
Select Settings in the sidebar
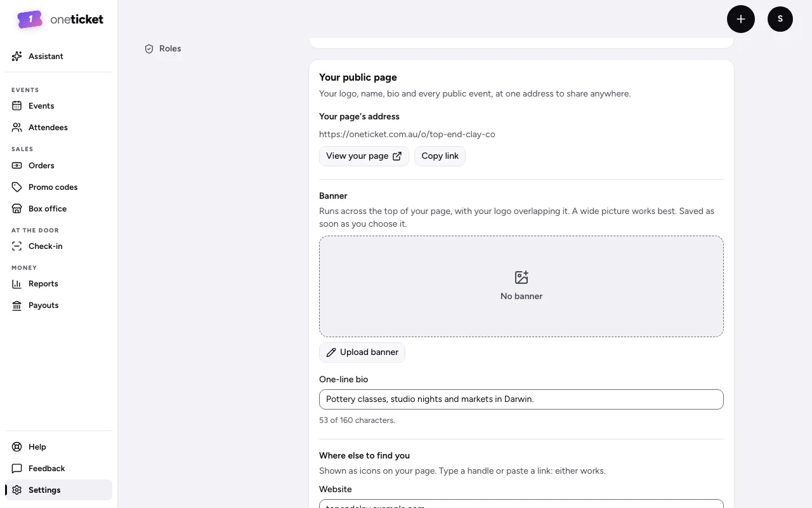coord(58,490)
